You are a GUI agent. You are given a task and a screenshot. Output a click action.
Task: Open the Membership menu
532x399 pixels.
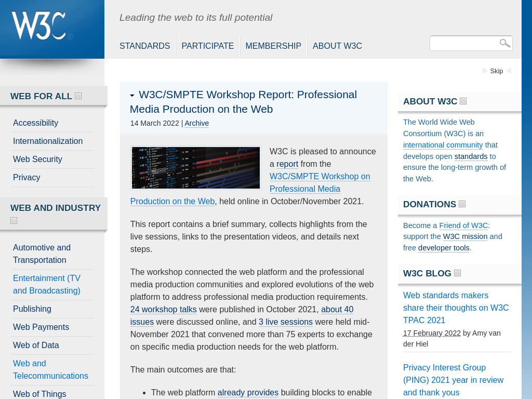(x=273, y=46)
